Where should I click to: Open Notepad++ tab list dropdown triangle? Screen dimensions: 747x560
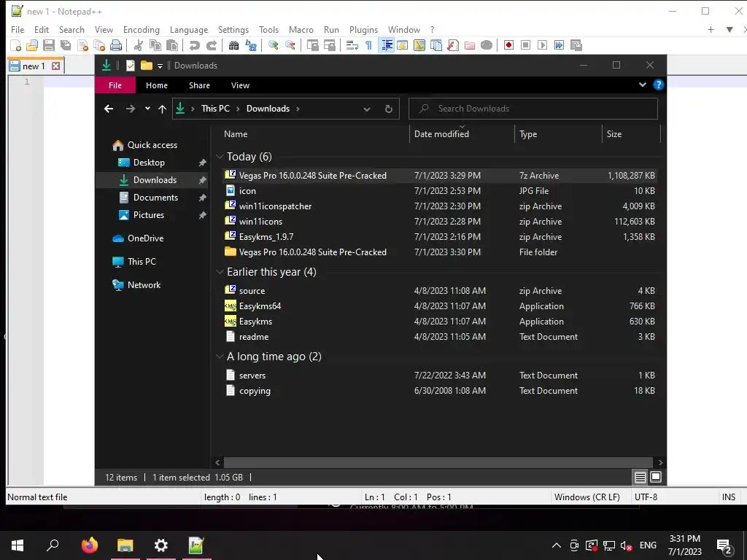tap(729, 29)
